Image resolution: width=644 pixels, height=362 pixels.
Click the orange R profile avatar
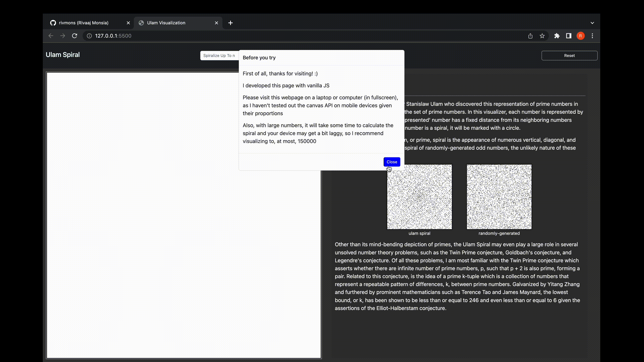pos(580,36)
